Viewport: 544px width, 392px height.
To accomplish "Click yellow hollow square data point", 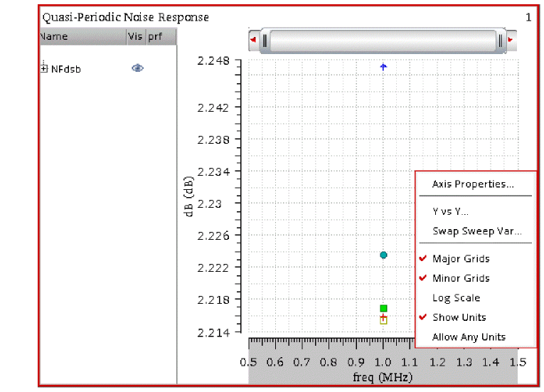I will coord(383,320).
